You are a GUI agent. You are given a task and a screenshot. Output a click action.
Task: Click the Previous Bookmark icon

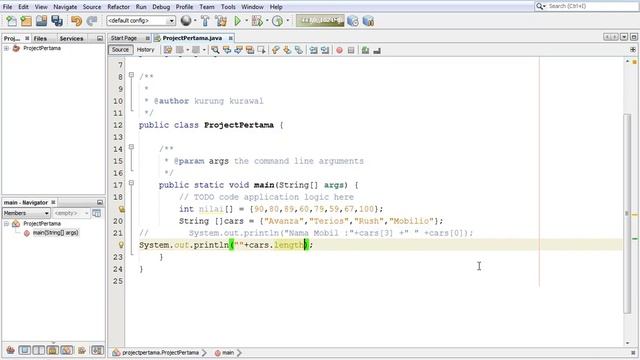[x=276, y=50]
